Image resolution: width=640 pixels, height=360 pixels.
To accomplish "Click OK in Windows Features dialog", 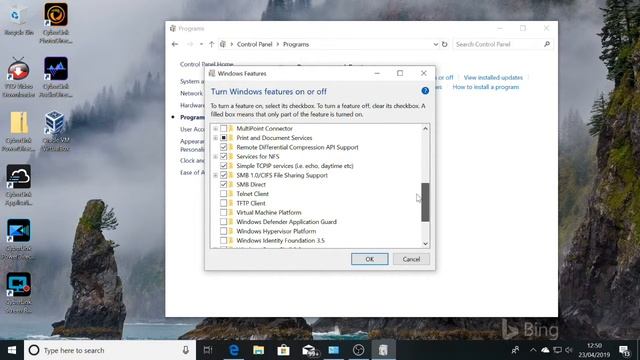I will coord(370,259).
